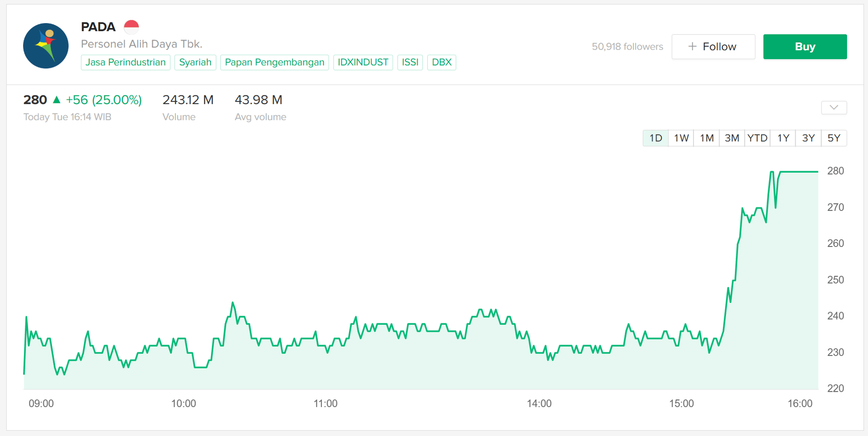
Task: Click the 260 price axis label
Action: [x=835, y=243]
